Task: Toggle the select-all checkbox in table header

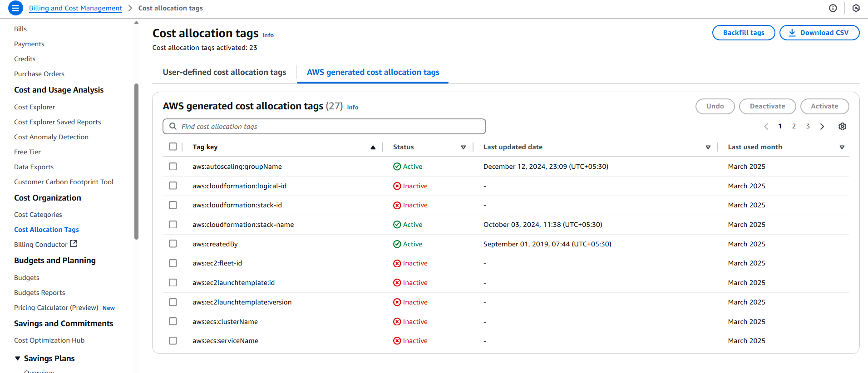Action: 173,147
